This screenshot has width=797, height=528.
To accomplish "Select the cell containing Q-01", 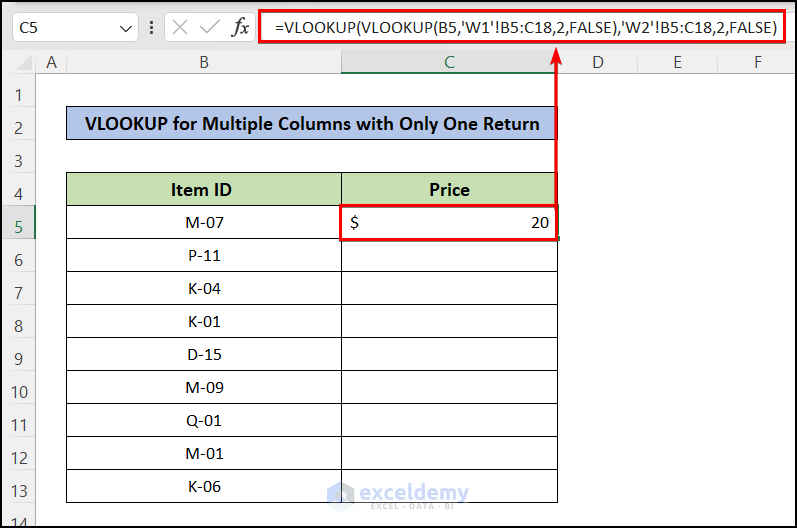I will (x=204, y=420).
